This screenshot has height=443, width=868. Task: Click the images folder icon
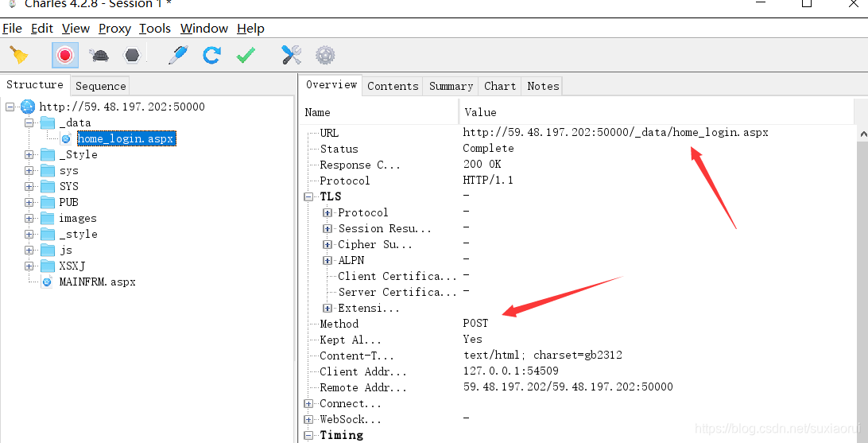48,218
